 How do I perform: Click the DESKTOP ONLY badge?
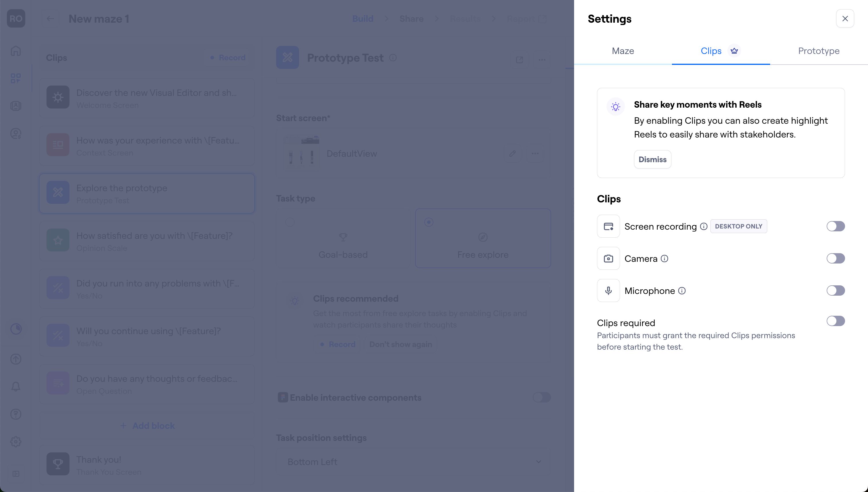(738, 226)
